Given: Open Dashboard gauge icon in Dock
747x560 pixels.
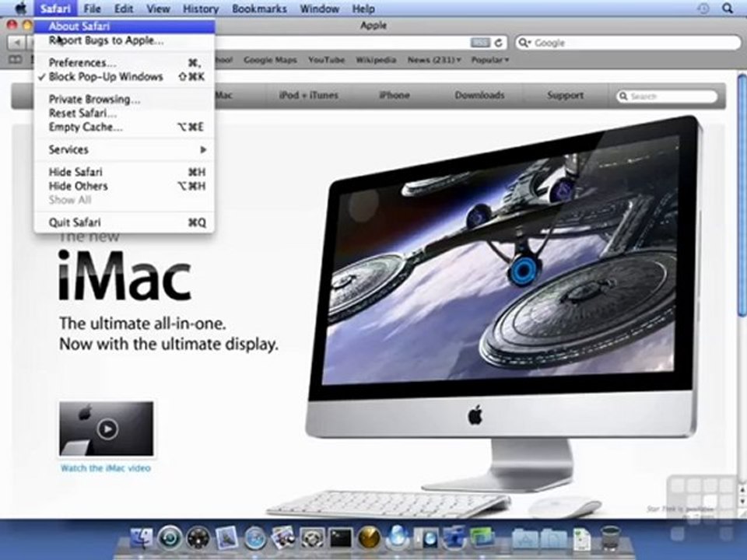Looking at the screenshot, I should click(198, 538).
